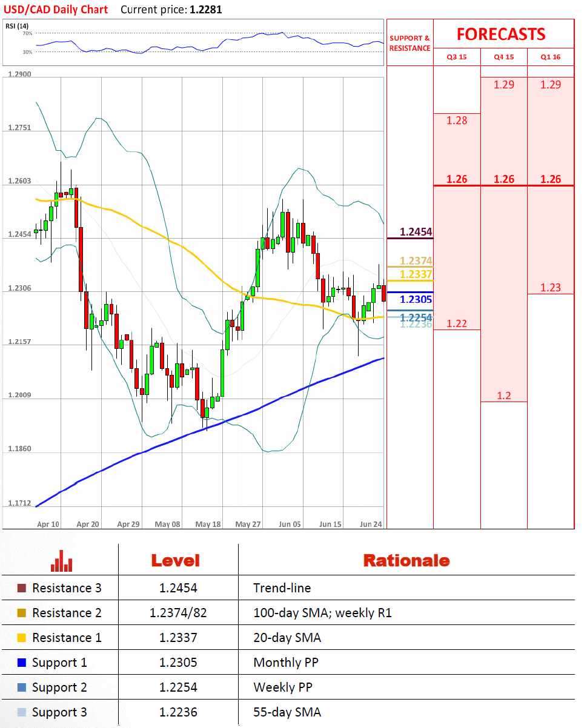Click the 'Weekly PP' rationale cell
The image size is (587, 728).
pos(283,688)
